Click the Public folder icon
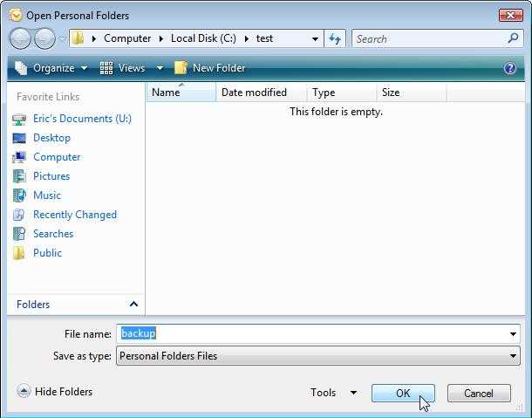Viewport: 532px width, 418px height. coord(18,253)
